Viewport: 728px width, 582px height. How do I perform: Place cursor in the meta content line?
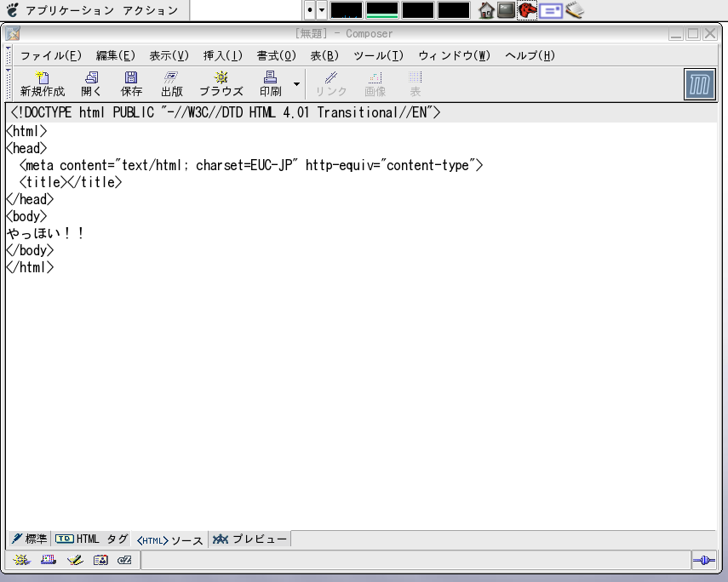pyautogui.click(x=251, y=165)
